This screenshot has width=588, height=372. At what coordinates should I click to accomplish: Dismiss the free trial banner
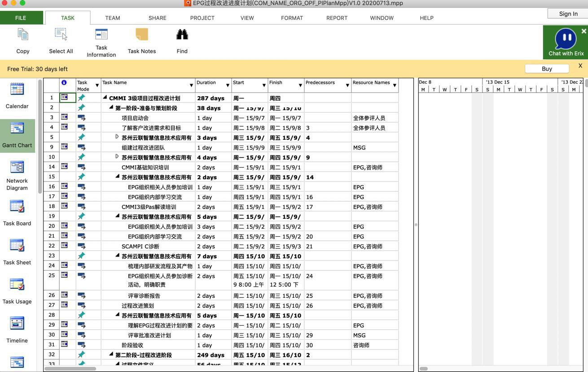pyautogui.click(x=580, y=66)
